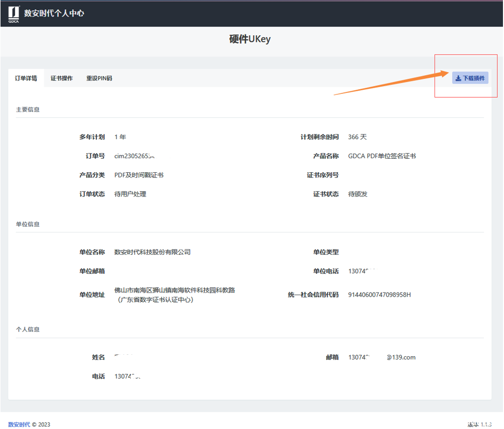Screen dimensions: 504x429
Task: Select the 硬件UKey page heading
Action: [x=250, y=39]
